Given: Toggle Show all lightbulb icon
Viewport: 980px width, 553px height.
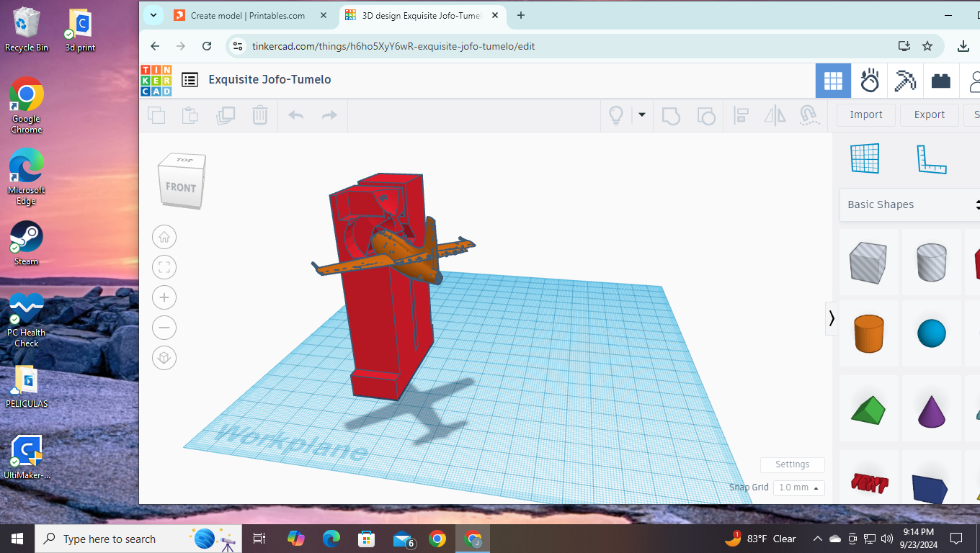Looking at the screenshot, I should click(x=616, y=115).
